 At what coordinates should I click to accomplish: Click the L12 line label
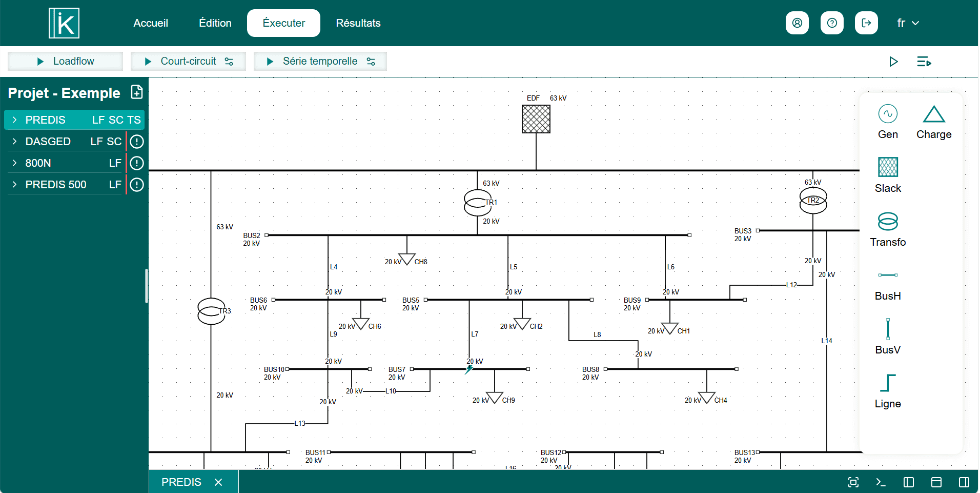[x=792, y=285]
